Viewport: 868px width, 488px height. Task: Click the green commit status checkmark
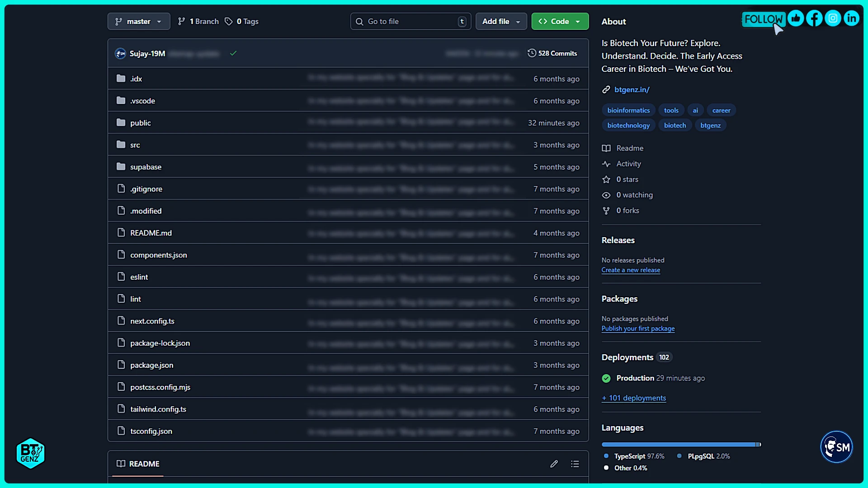(x=233, y=53)
